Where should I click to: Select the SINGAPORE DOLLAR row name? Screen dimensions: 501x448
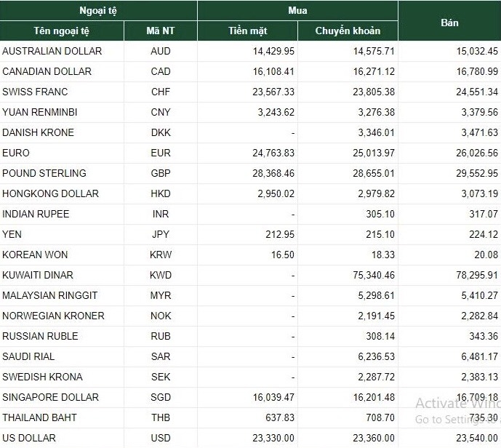coord(50,398)
